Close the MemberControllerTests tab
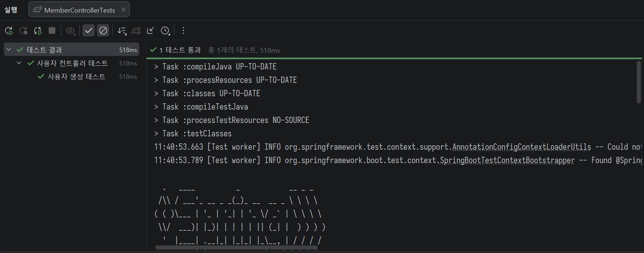 point(124,10)
